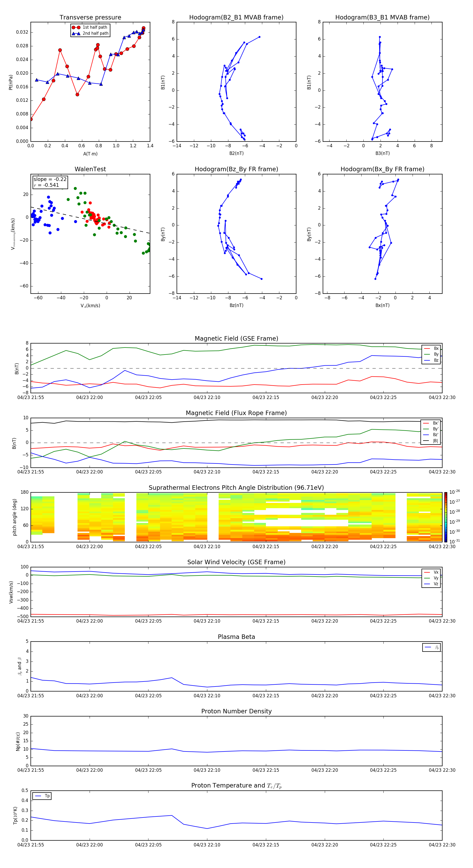Click the Transverse pressure plot title

click(x=90, y=18)
